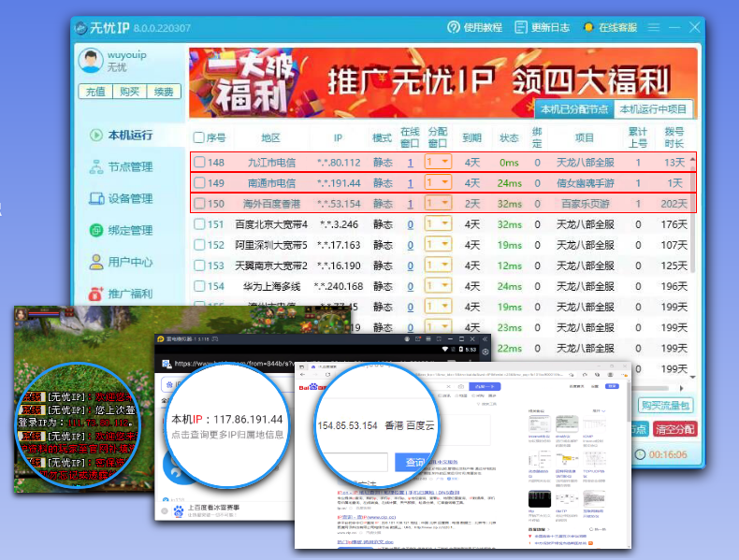Click 在线窗口 link 1 for row 148
739x560 pixels.
click(411, 163)
